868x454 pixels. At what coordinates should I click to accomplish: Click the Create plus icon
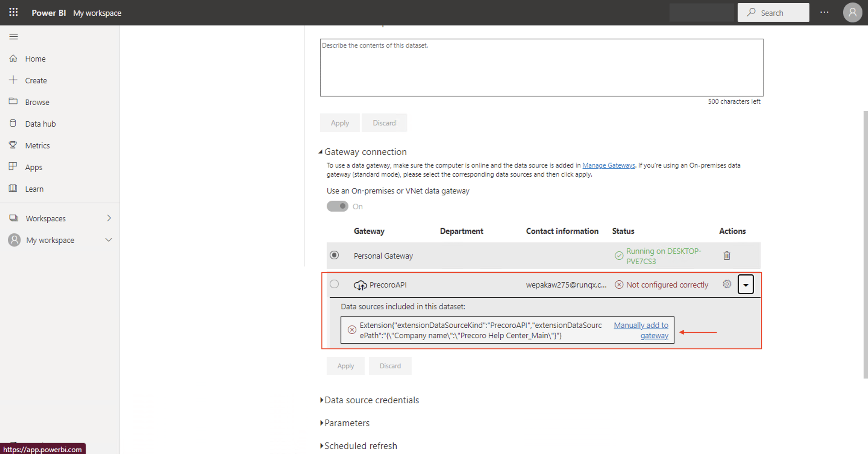(x=13, y=80)
